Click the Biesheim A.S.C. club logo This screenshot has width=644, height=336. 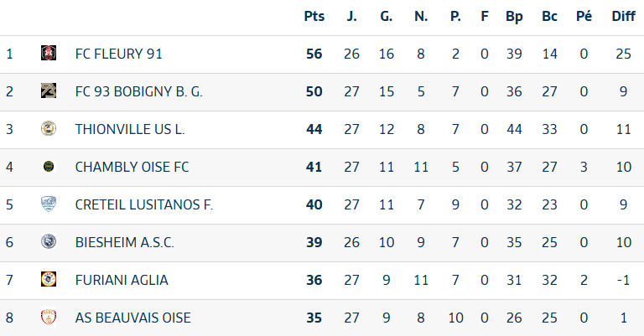click(x=49, y=242)
